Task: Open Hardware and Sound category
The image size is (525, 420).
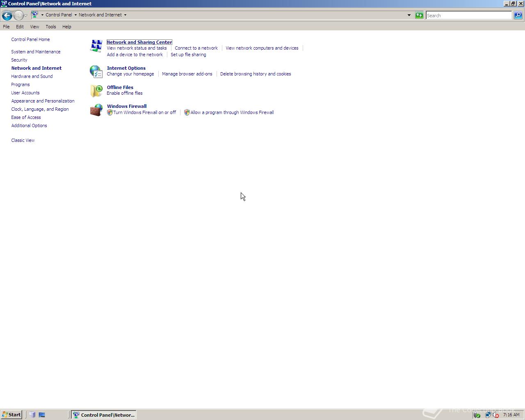Action: 32,76
